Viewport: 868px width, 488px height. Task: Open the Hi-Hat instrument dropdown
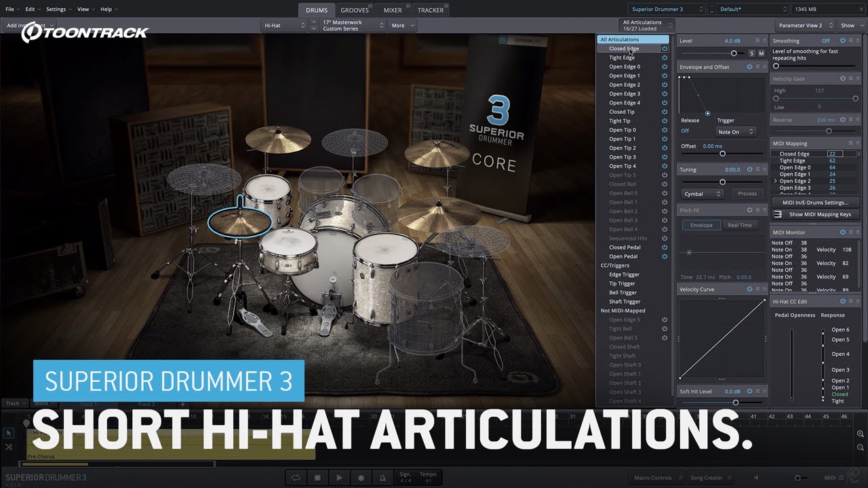[x=284, y=26]
